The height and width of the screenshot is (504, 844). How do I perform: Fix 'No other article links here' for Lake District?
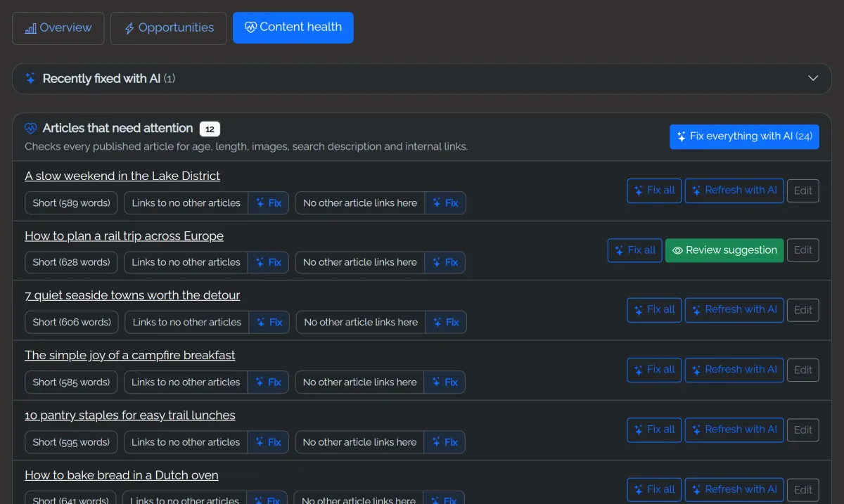(x=445, y=203)
